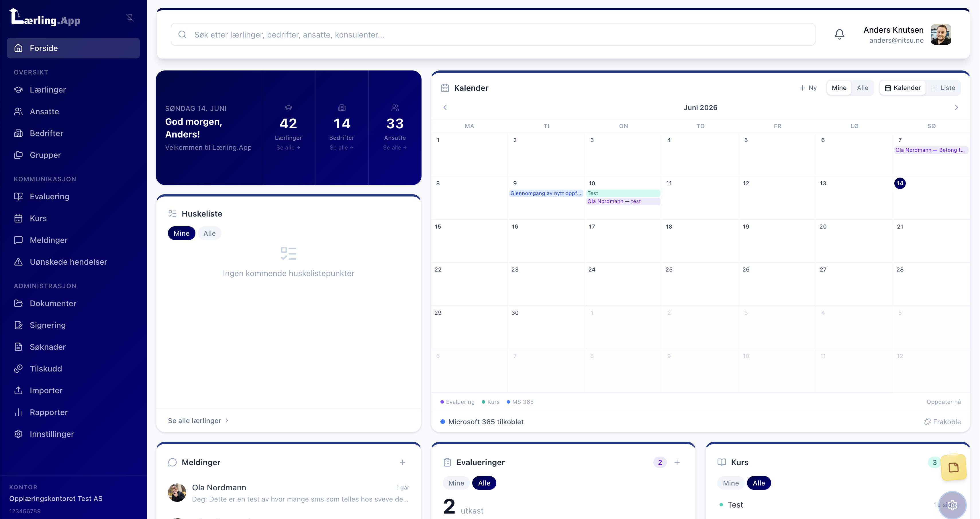Open Lærlinger in the sidebar
Image resolution: width=980 pixels, height=519 pixels.
[73, 90]
